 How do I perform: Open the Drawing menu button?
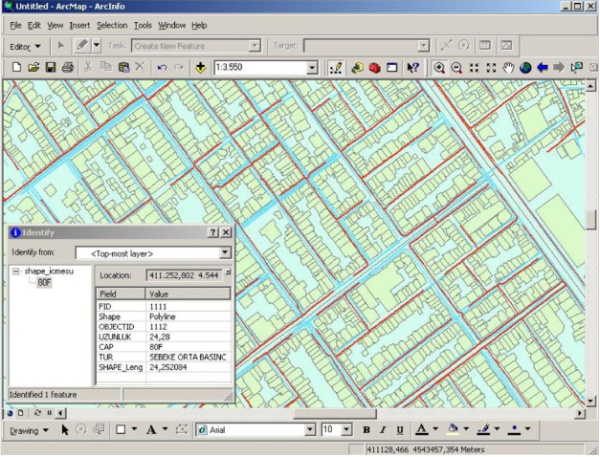click(x=29, y=429)
